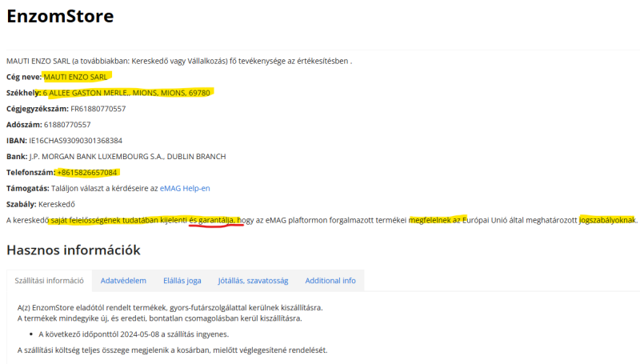Click the EnzomStore page heading
Viewport: 640px width, 364px height.
60,16
